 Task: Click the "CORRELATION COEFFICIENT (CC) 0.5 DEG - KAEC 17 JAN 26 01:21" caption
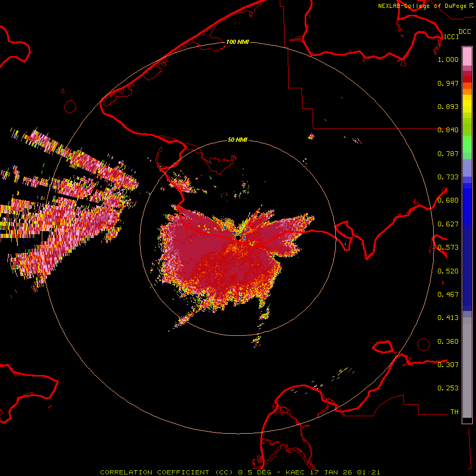pyautogui.click(x=240, y=472)
